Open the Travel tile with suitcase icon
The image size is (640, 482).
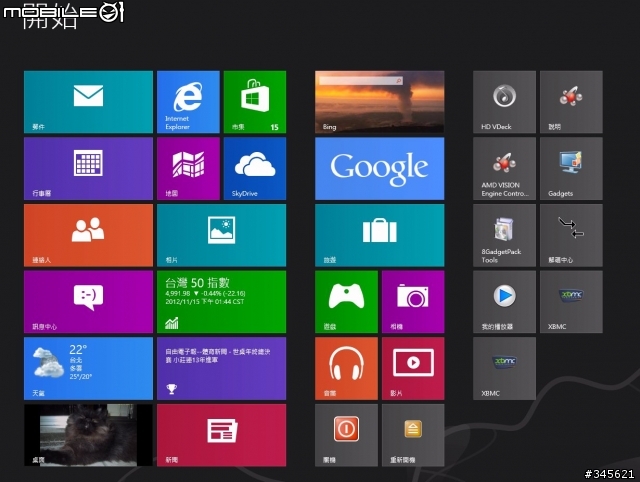(380, 235)
